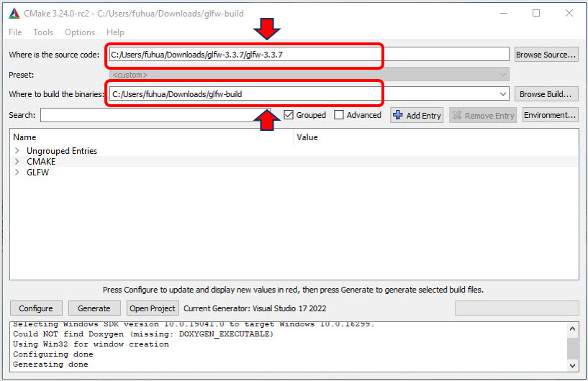
Task: Toggle the Grouped checkbox
Action: tap(289, 114)
